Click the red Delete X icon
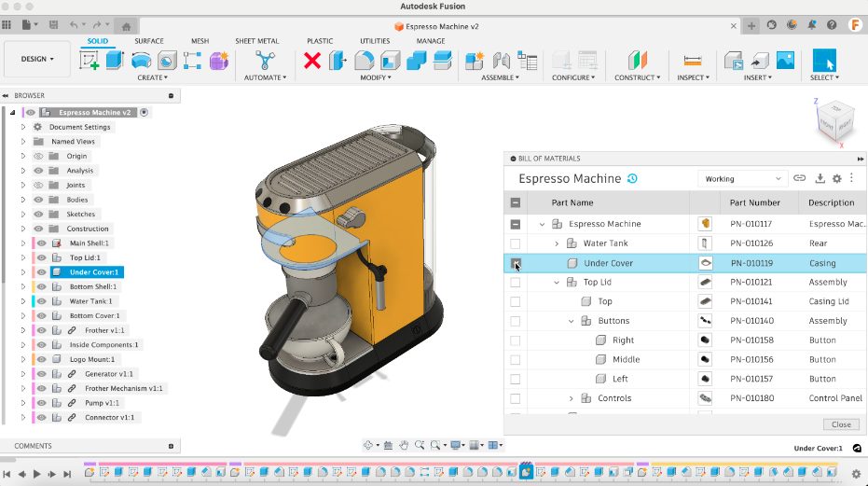This screenshot has width=868, height=486. [312, 61]
